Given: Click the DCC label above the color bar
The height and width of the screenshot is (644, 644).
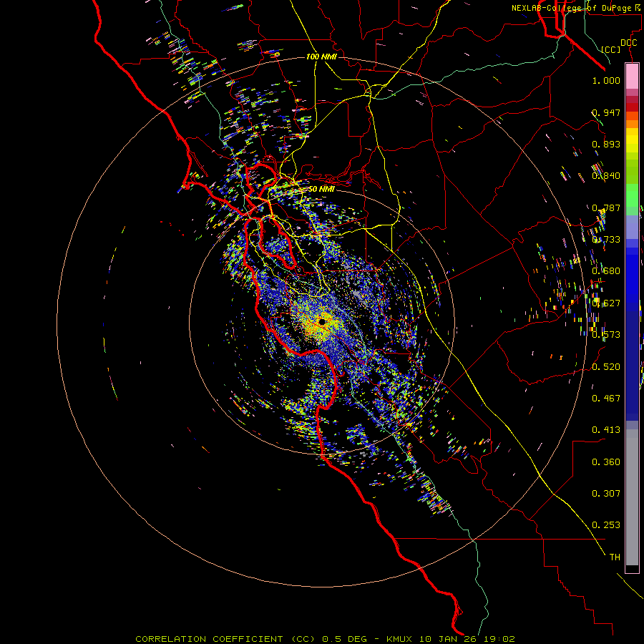Looking at the screenshot, I should (628, 42).
